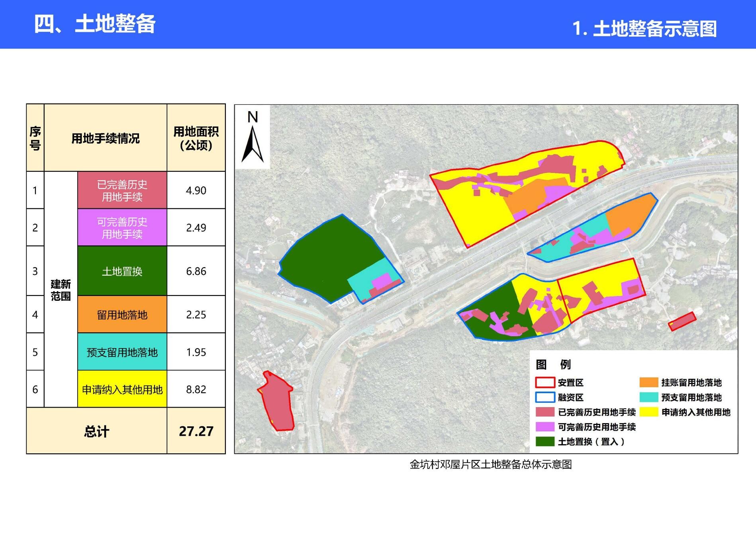This screenshot has width=756, height=535.
Task: Select the yellow 申请纳入其他用地 table cell
Action: pos(122,389)
